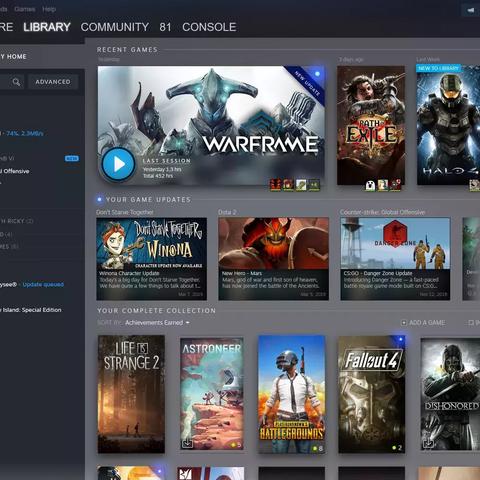Click download icon on Dishonored cover
Viewport: 480px width, 480px height.
coord(428,443)
